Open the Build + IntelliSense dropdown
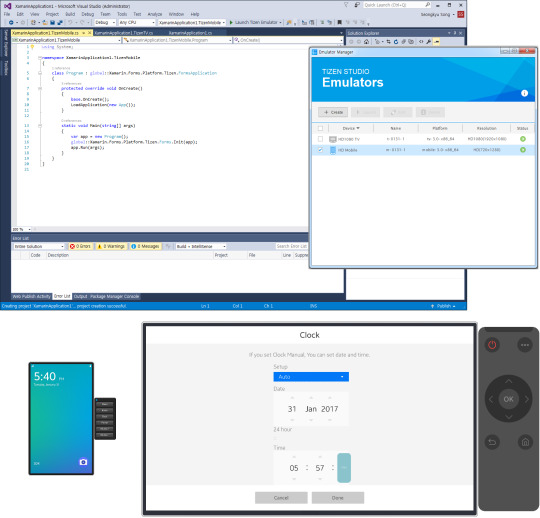540x518 pixels. [x=201, y=246]
